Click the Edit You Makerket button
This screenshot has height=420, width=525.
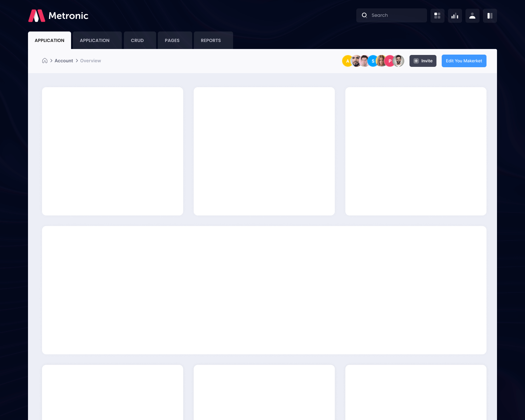pyautogui.click(x=464, y=61)
